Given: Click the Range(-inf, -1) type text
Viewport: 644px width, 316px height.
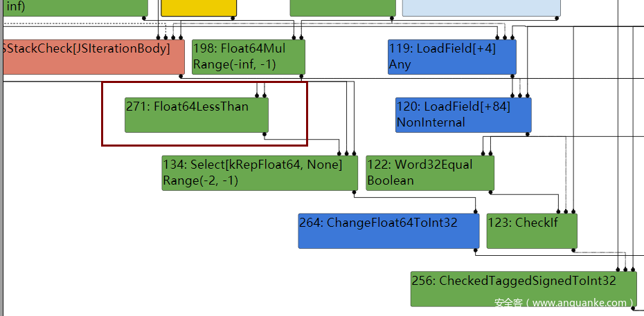Looking at the screenshot, I should pyautogui.click(x=234, y=65).
